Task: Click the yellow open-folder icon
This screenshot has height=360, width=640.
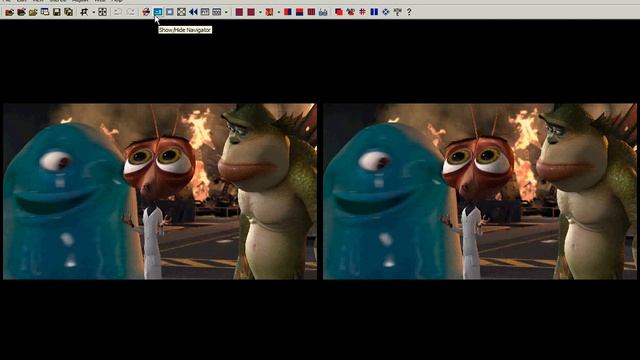Action: click(33, 12)
